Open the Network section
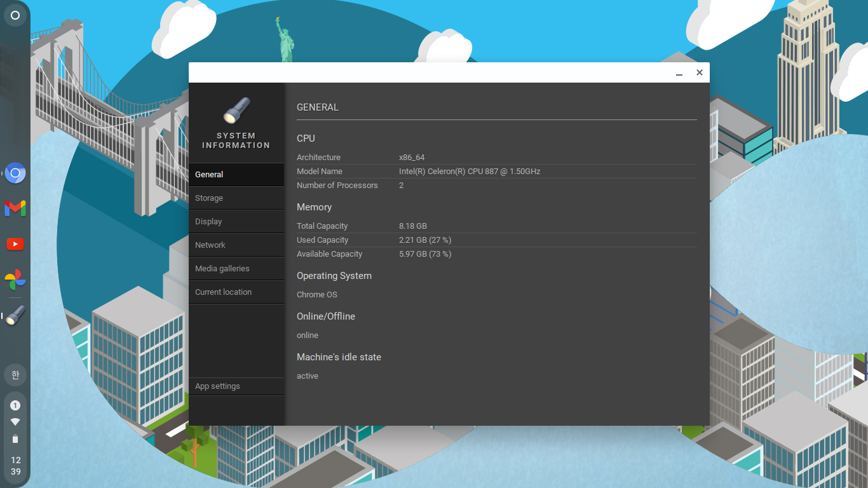The height and width of the screenshot is (488, 868). (236, 245)
